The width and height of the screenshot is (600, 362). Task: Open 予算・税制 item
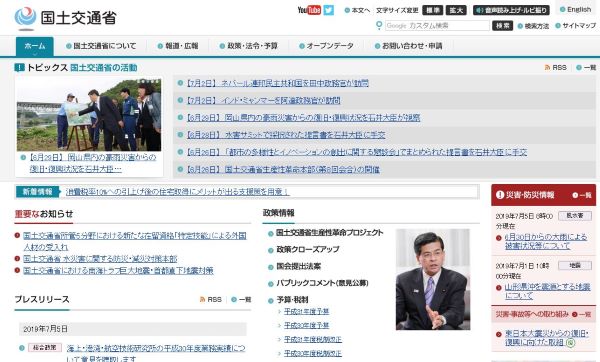coord(292,300)
